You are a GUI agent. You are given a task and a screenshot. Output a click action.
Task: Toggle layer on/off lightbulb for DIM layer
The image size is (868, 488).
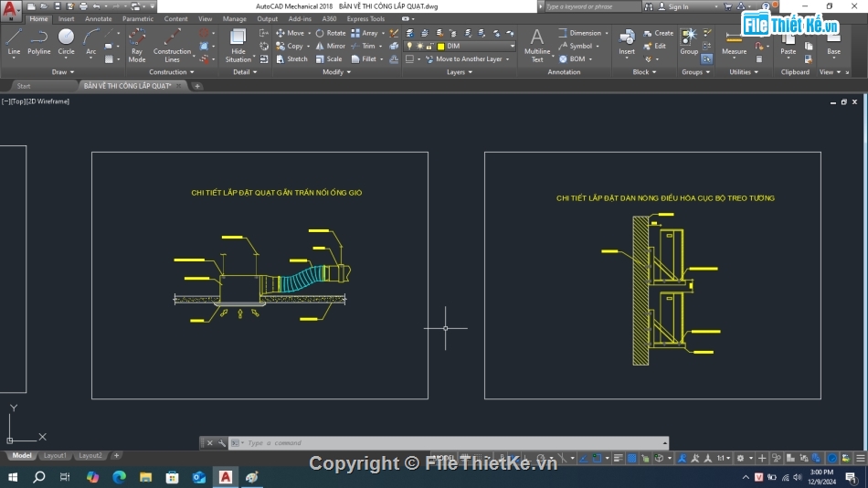tap(409, 46)
